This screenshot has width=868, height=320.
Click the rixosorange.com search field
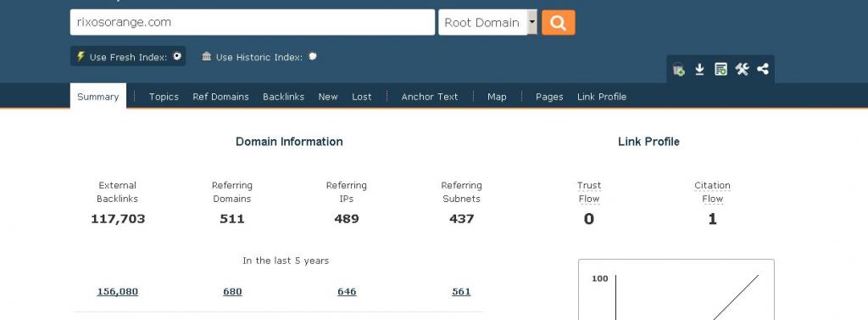(253, 23)
